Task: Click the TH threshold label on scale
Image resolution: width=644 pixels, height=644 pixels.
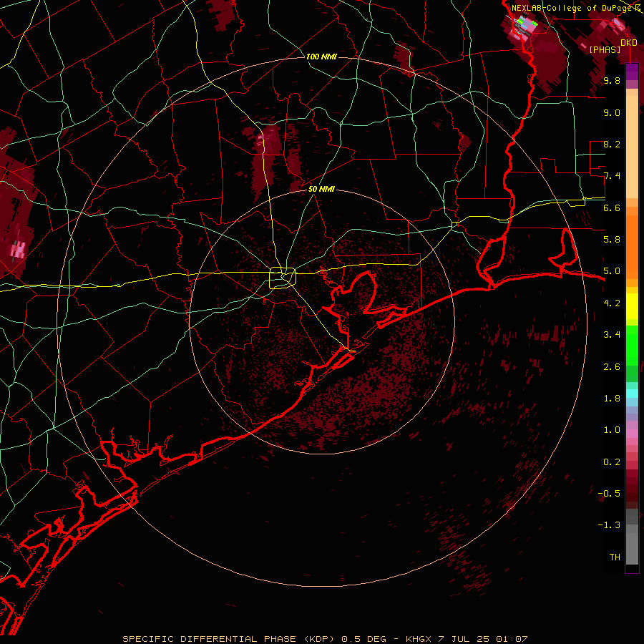Action: click(615, 557)
